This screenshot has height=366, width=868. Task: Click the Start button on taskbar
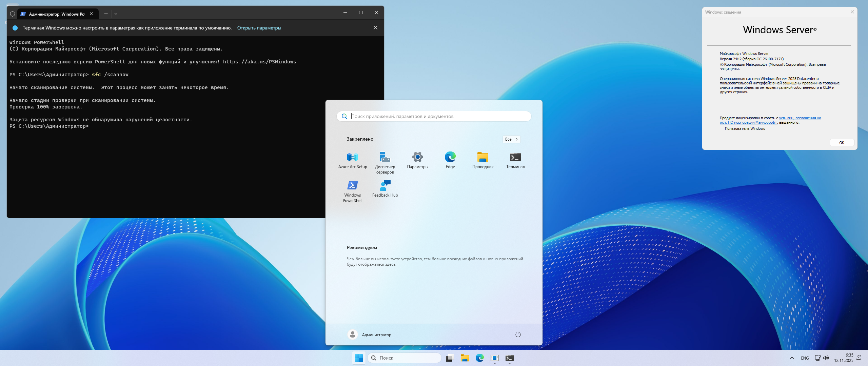[x=359, y=358]
